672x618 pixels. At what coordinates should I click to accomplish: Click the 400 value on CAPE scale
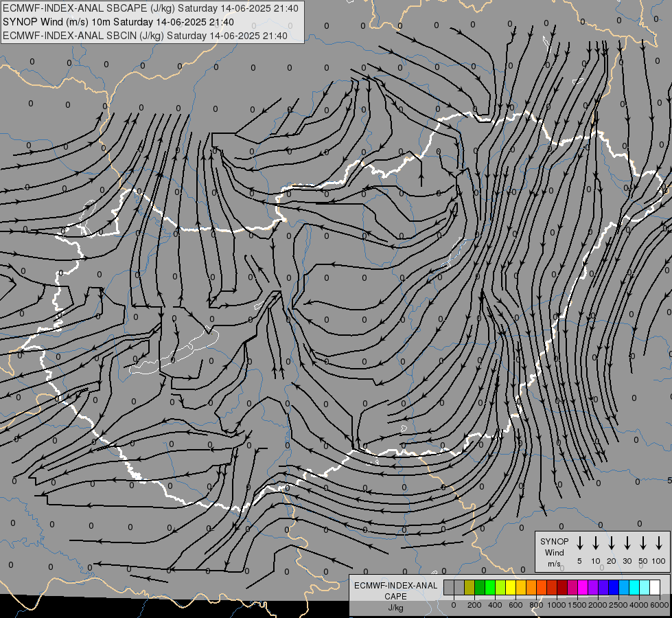495,605
